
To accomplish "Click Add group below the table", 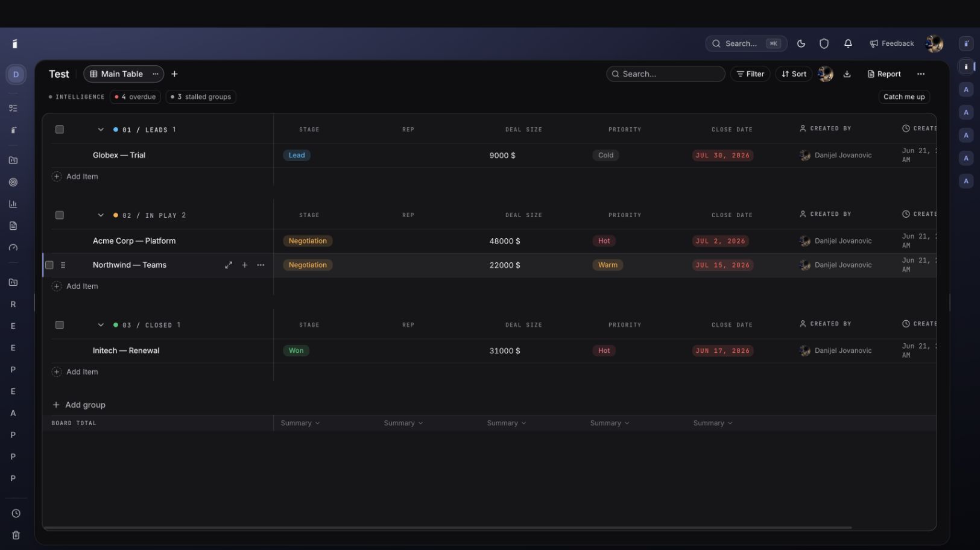I will [79, 405].
